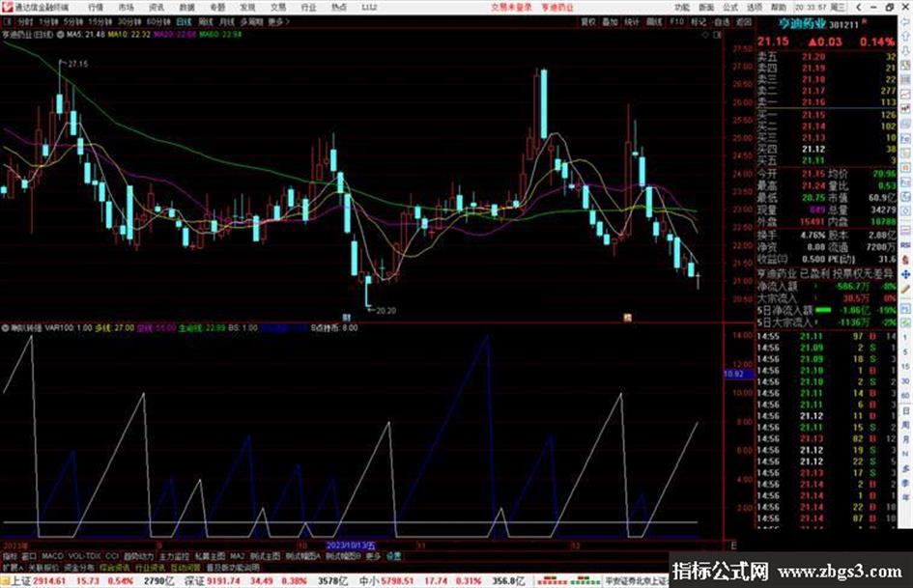
Task: Click 设置 in the indicator tab bar
Action: pos(393,556)
